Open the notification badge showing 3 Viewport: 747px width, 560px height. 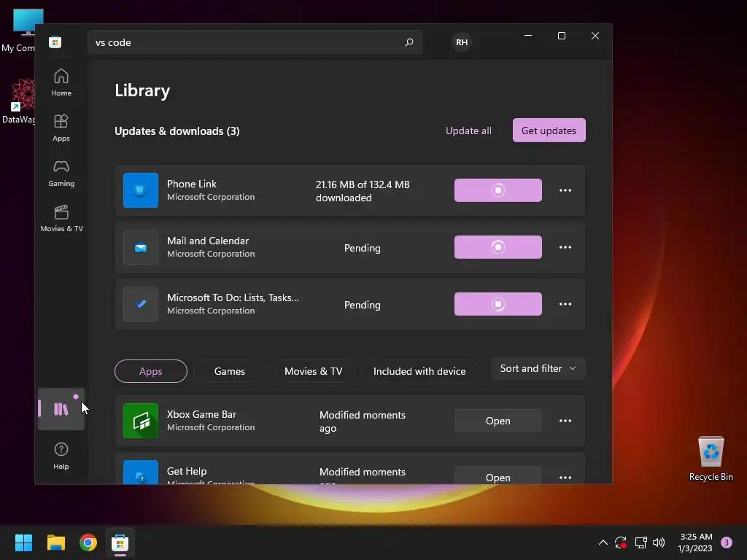tap(727, 542)
